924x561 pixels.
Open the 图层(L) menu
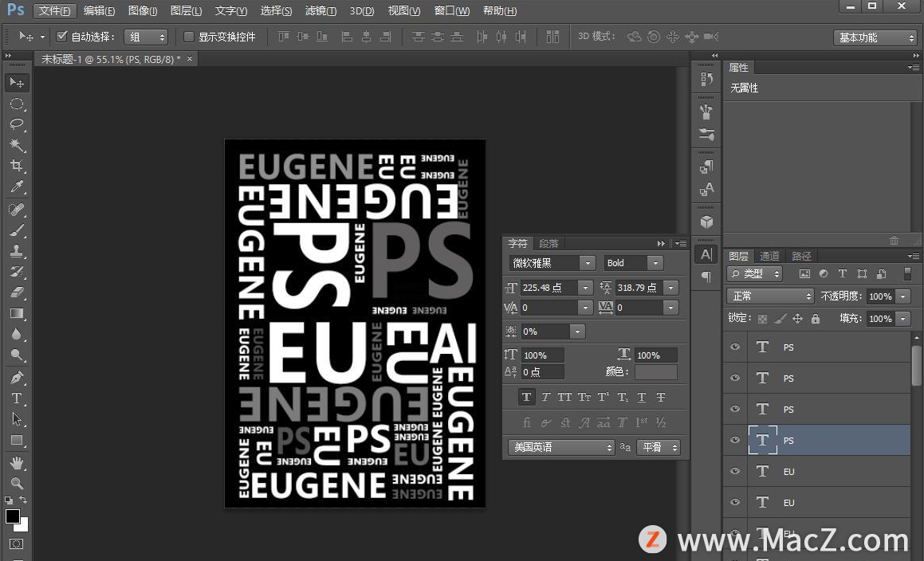(x=187, y=10)
